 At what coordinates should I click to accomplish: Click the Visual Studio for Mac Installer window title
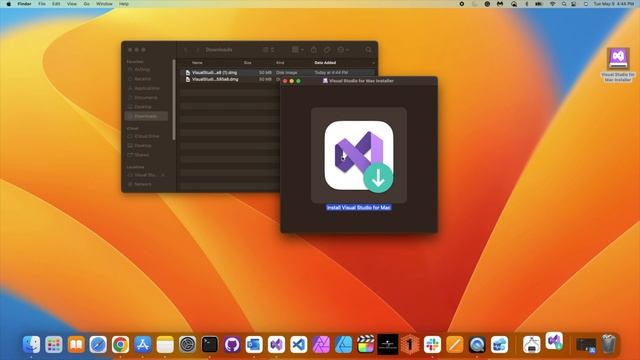pyautogui.click(x=361, y=81)
